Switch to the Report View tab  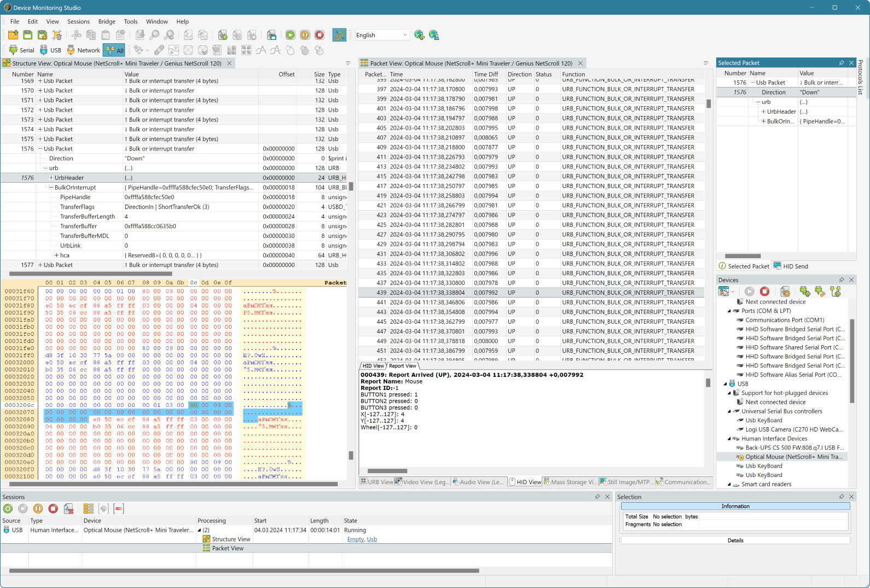click(x=402, y=366)
